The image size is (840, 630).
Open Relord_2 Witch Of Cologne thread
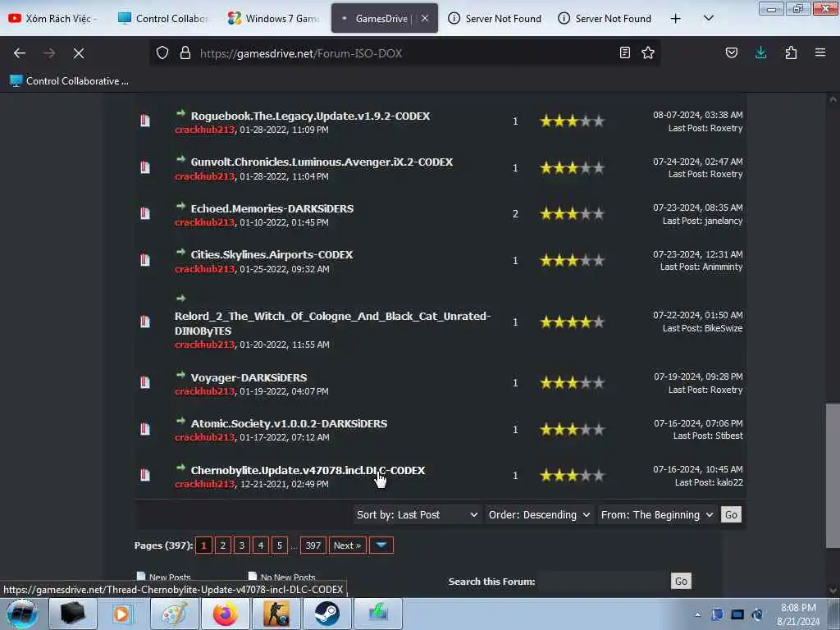tap(332, 323)
